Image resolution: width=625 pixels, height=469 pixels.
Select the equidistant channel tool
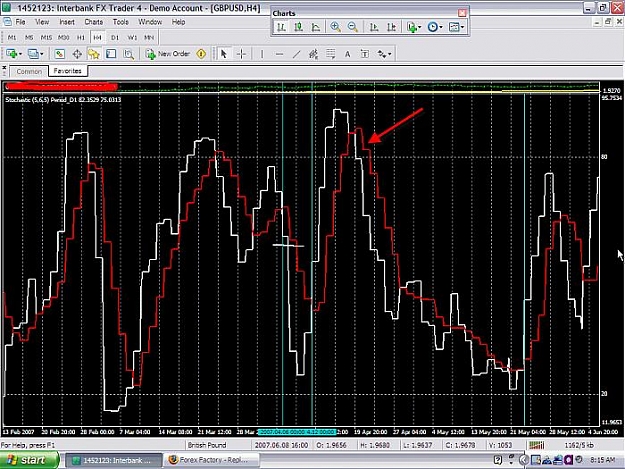click(x=314, y=54)
